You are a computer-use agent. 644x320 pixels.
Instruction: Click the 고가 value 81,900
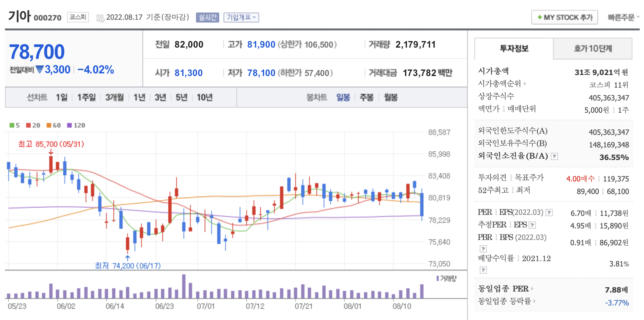click(x=261, y=45)
